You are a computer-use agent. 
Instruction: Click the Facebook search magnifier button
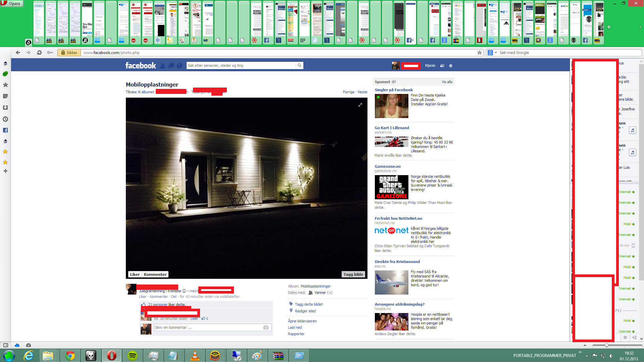click(299, 65)
